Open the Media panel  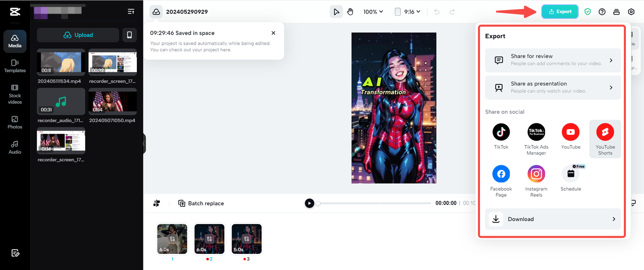(x=15, y=41)
